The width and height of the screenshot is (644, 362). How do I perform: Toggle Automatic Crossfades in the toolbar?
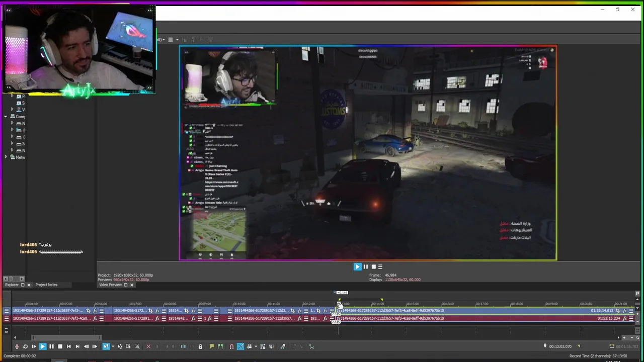(240, 346)
